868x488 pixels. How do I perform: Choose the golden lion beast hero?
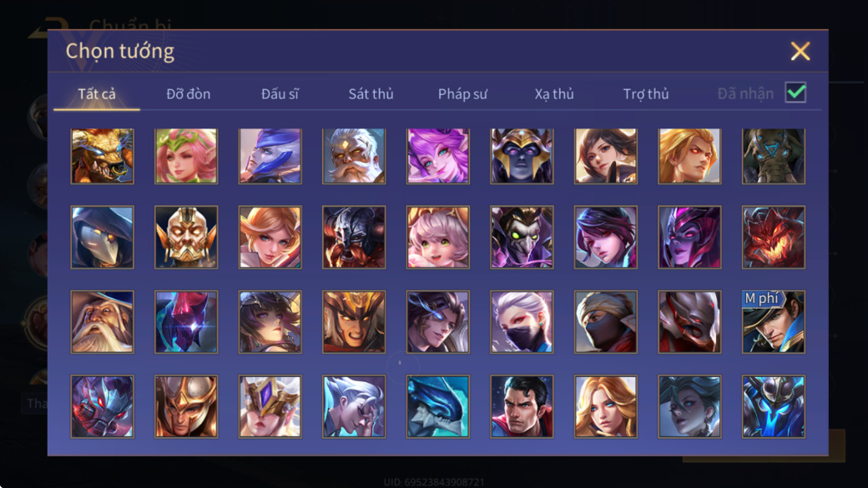[103, 156]
